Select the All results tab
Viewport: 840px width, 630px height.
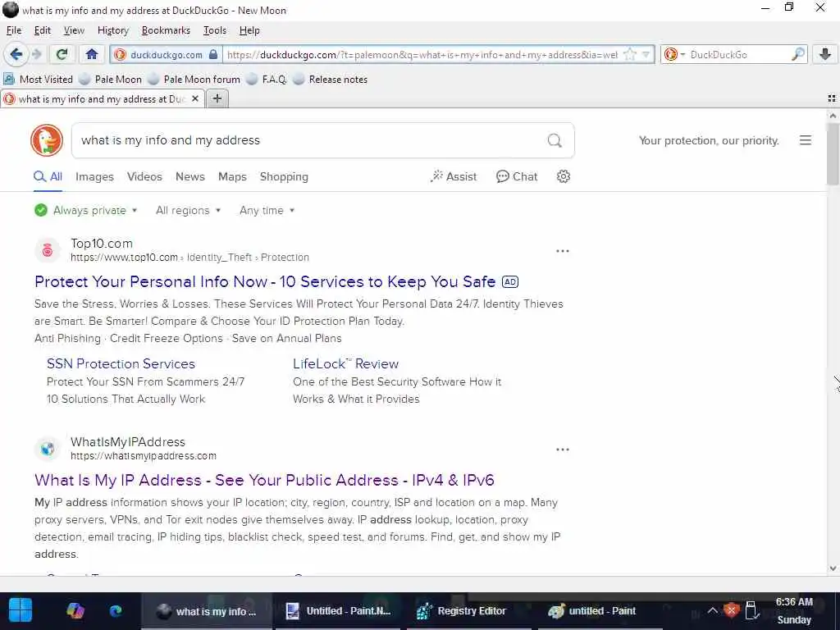(48, 176)
